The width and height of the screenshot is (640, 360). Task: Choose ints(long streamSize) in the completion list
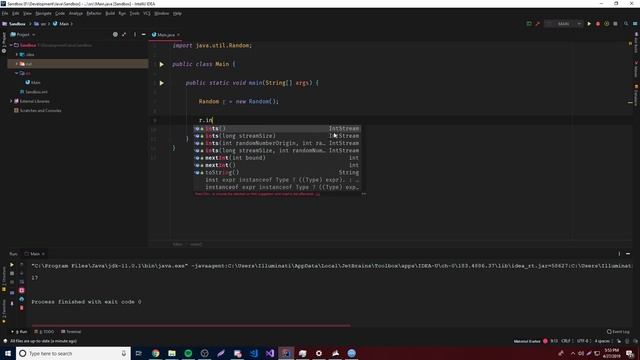[x=277, y=136]
